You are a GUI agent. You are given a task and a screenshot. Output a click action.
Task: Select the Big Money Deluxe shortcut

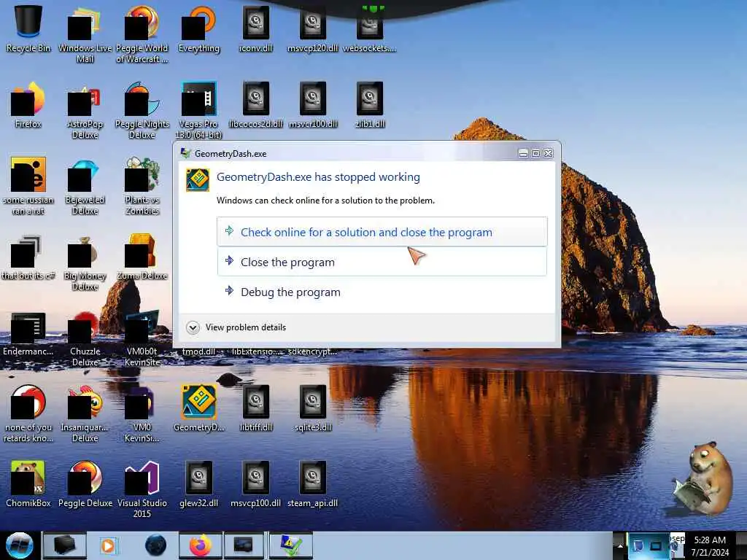[x=85, y=262]
